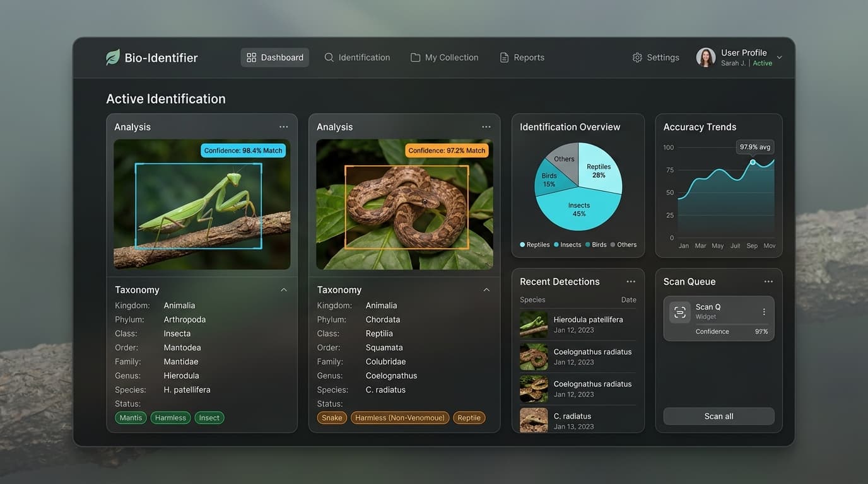Click the mantis photo bounding box
This screenshot has width=868, height=484.
tap(199, 206)
